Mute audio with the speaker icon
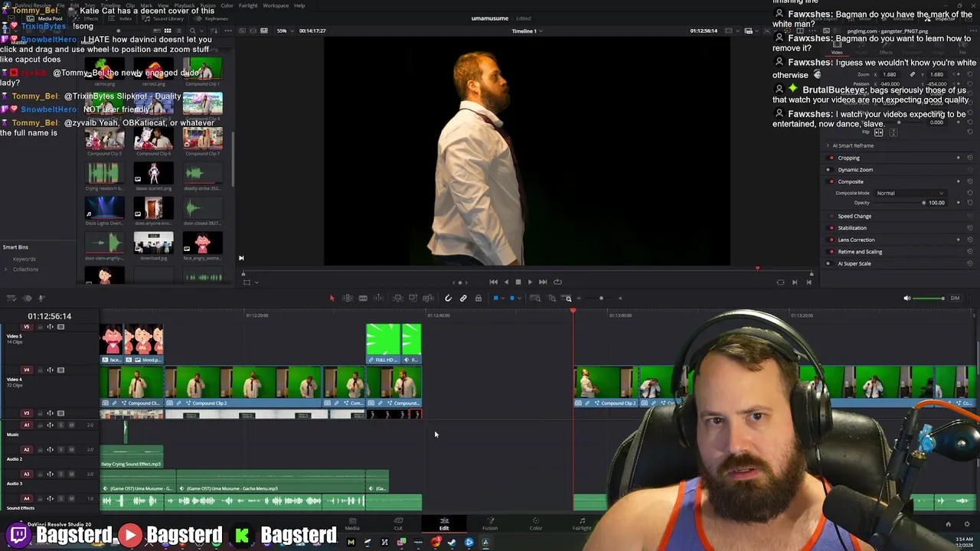The height and width of the screenshot is (551, 980). tap(907, 298)
